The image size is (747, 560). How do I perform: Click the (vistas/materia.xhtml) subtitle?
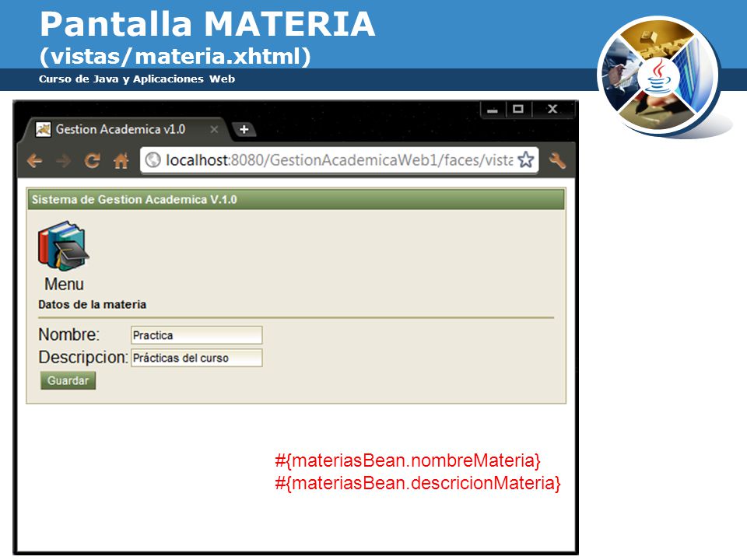pos(175,56)
